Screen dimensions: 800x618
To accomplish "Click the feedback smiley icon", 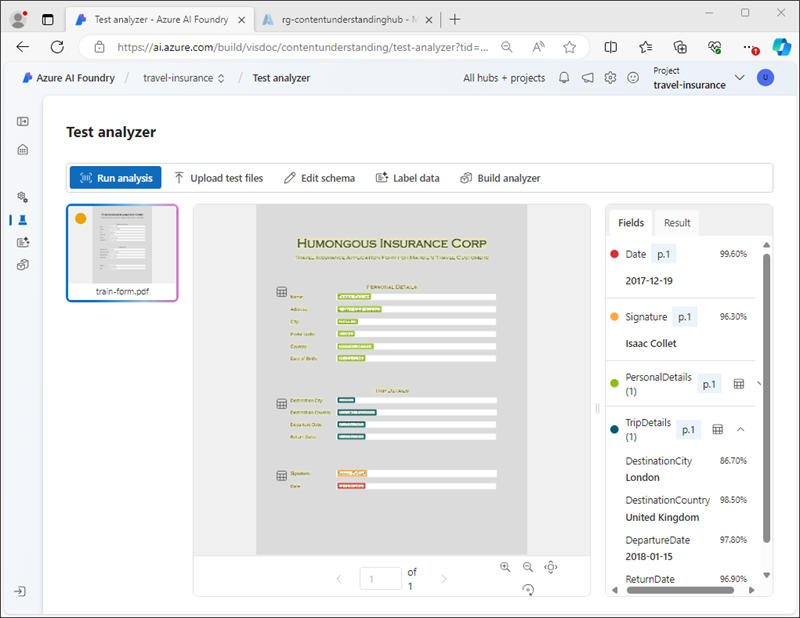I will [x=633, y=78].
